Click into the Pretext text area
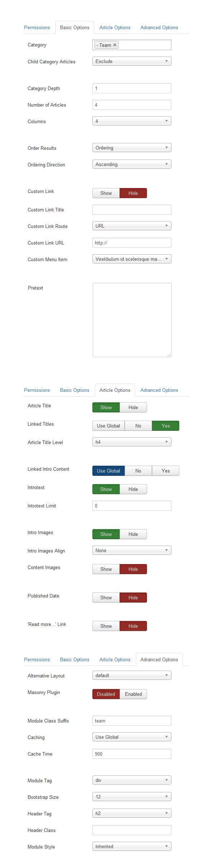 tap(132, 320)
